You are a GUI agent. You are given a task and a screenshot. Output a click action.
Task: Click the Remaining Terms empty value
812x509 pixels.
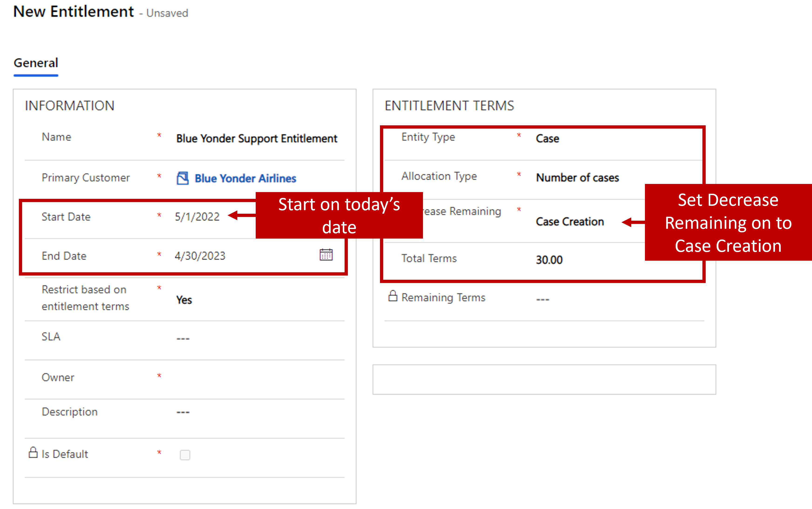543,299
